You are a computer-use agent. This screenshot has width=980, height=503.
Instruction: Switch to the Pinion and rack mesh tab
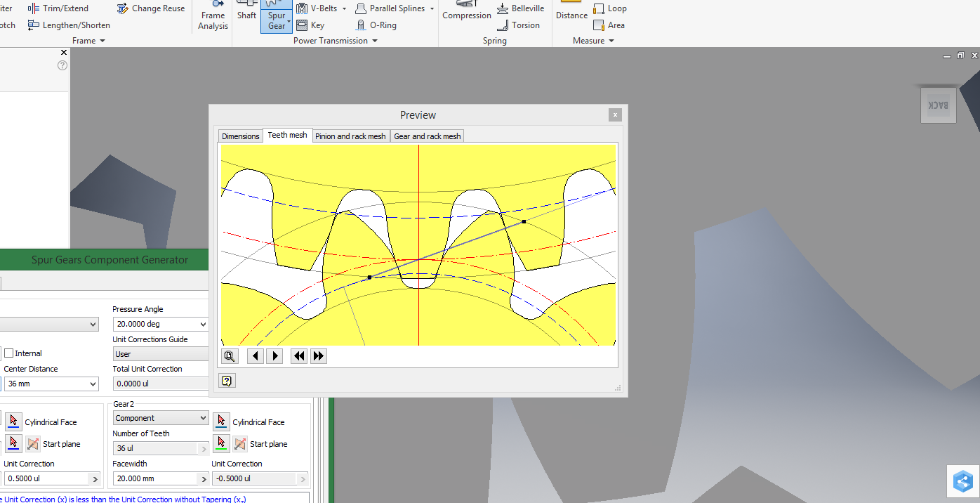point(350,136)
